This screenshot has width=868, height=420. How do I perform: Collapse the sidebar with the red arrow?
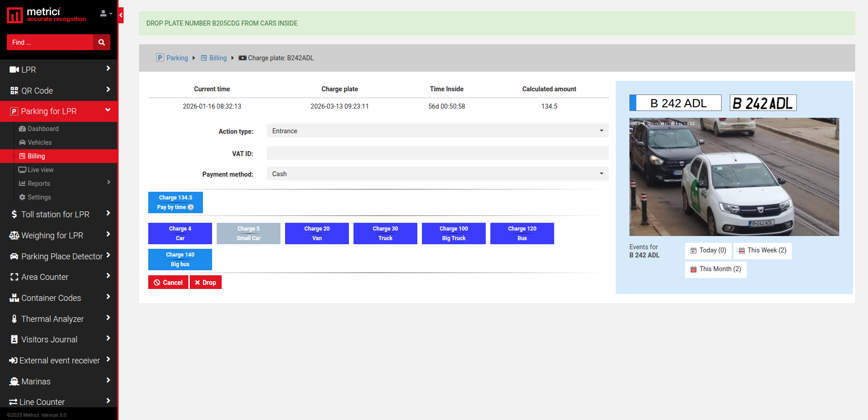tap(121, 15)
